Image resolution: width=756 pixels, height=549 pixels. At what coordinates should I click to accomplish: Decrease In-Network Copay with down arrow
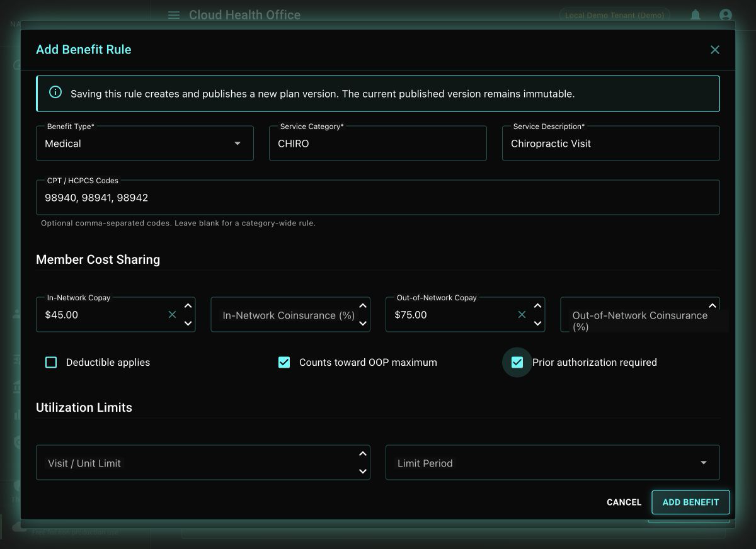(x=188, y=324)
